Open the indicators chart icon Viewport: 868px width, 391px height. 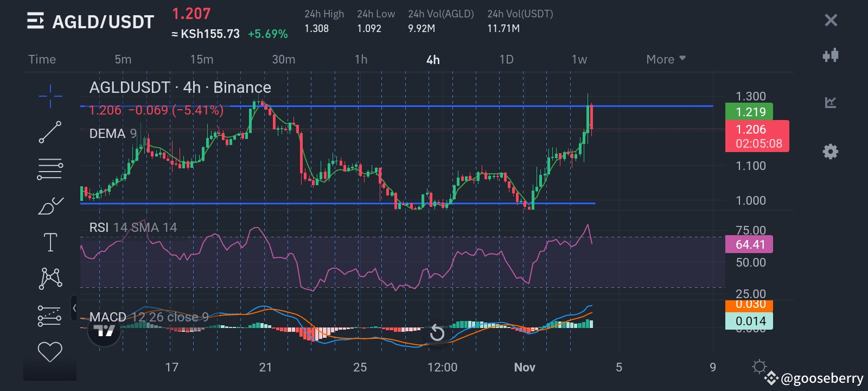point(830,103)
